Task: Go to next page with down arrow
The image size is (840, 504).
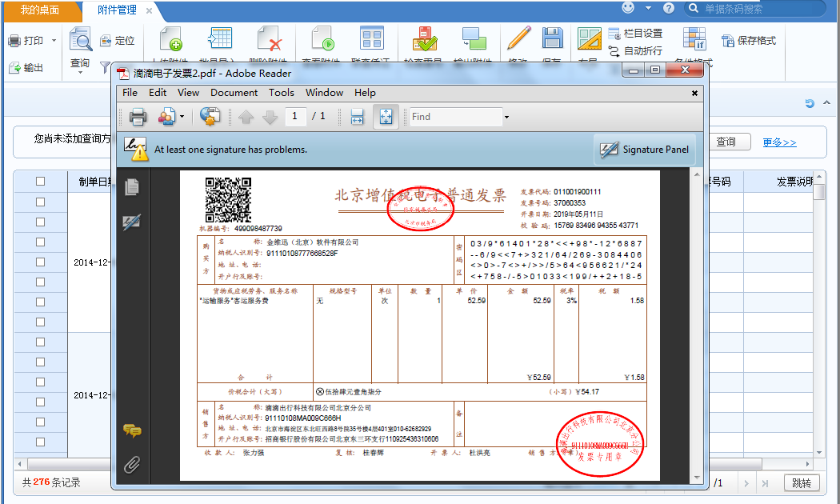Action: tap(270, 117)
